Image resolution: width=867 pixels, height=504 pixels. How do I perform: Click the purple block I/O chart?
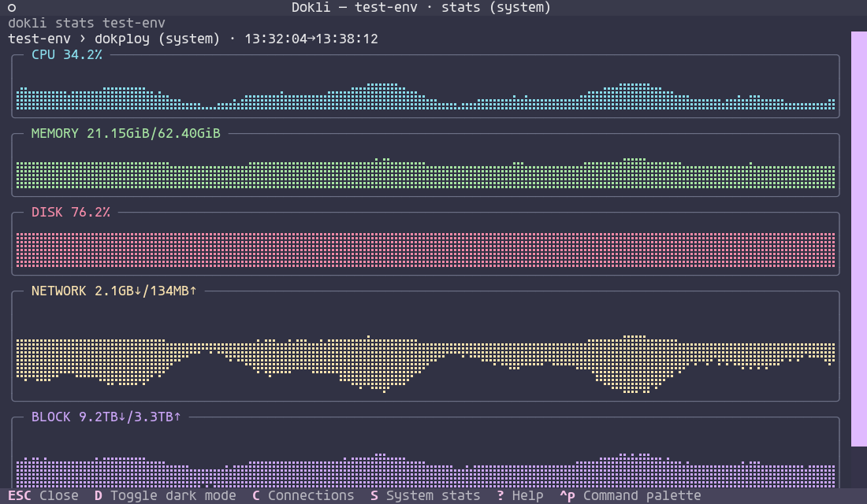(425, 470)
